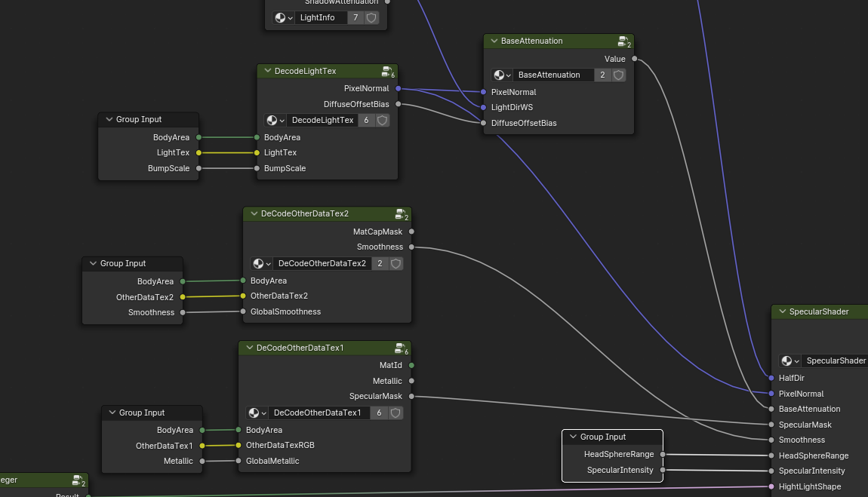
Task: Open node tree browse dropdown on SpecularShader
Action: [790, 360]
